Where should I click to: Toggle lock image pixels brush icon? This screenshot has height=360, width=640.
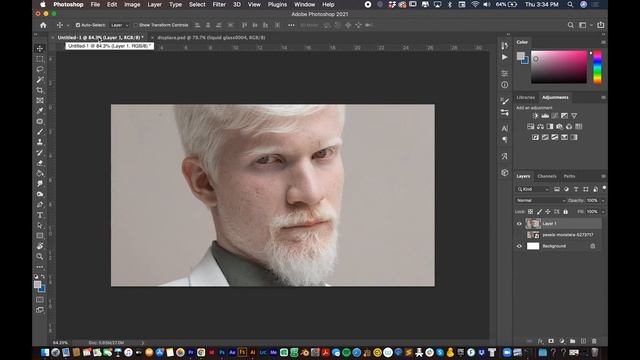coord(539,212)
